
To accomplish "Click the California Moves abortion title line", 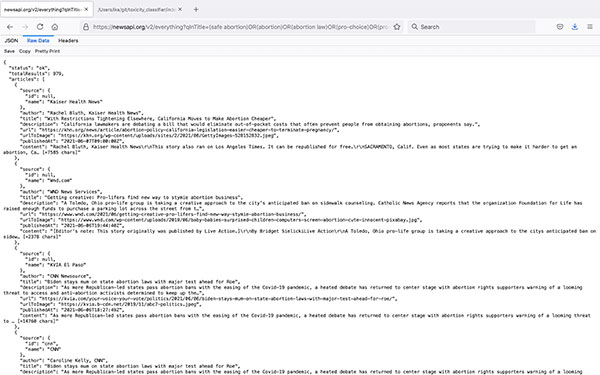I will tap(148, 119).
